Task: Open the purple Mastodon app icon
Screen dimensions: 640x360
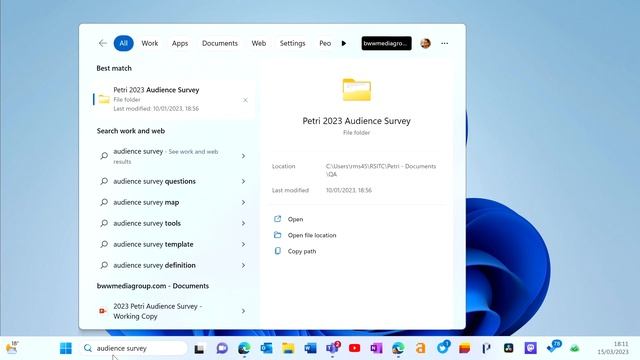Action: point(531,348)
